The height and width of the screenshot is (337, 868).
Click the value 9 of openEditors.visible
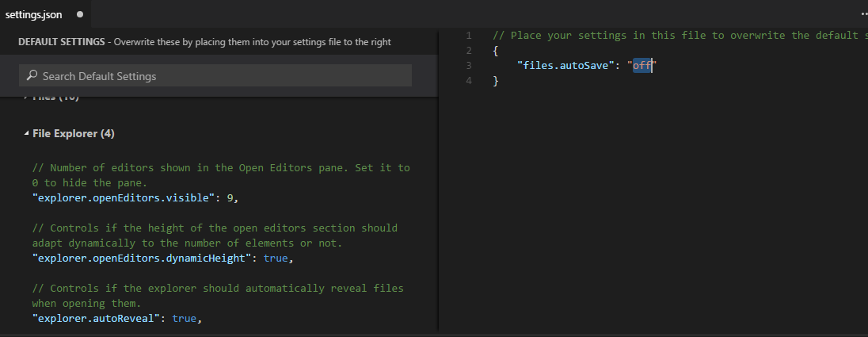click(230, 197)
